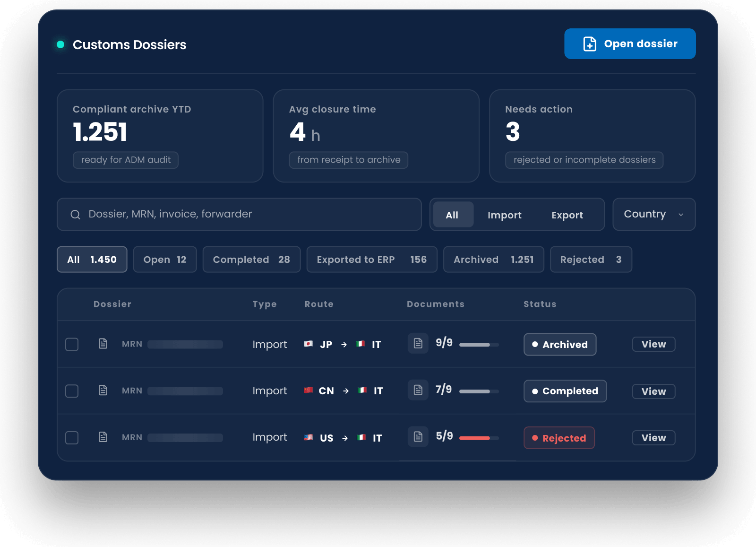Expand the Country dropdown
The image size is (756, 547).
654,214
